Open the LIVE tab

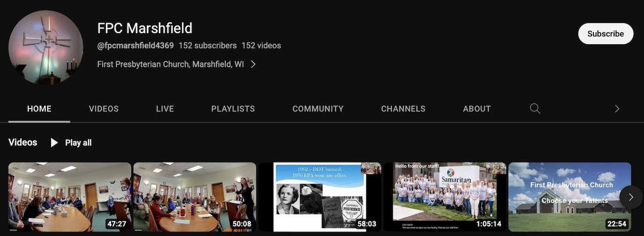(x=165, y=109)
